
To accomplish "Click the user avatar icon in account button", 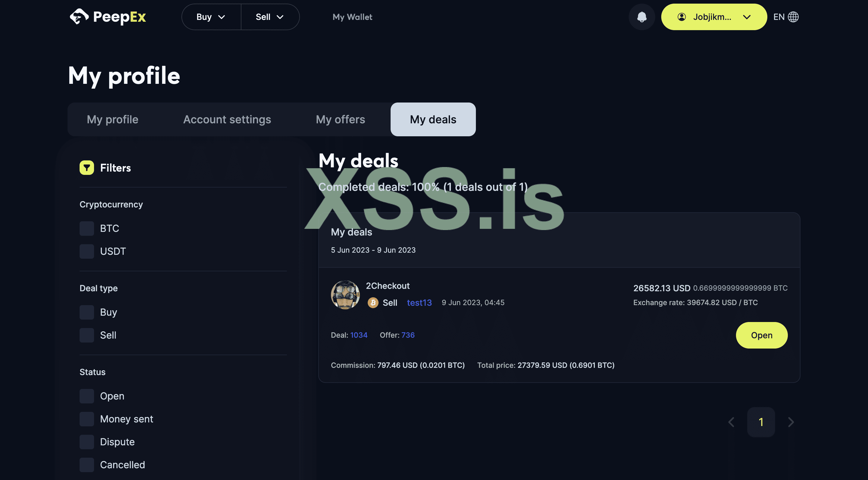I will [681, 17].
